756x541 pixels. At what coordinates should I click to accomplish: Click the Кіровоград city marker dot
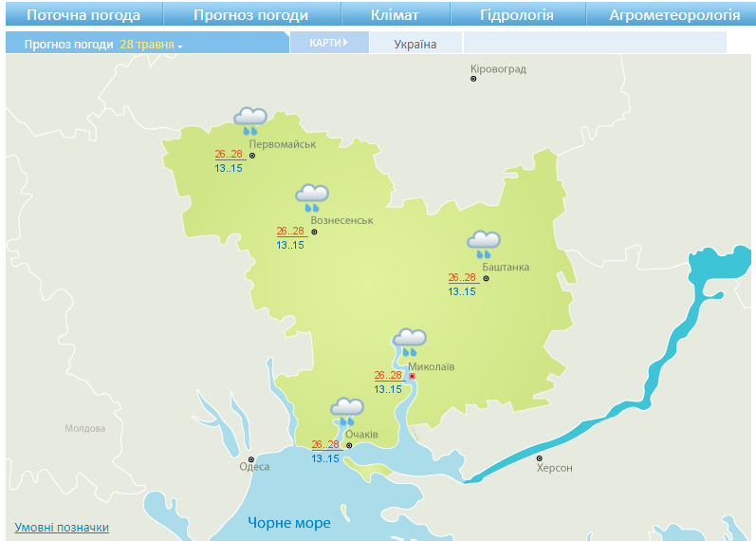[474, 79]
